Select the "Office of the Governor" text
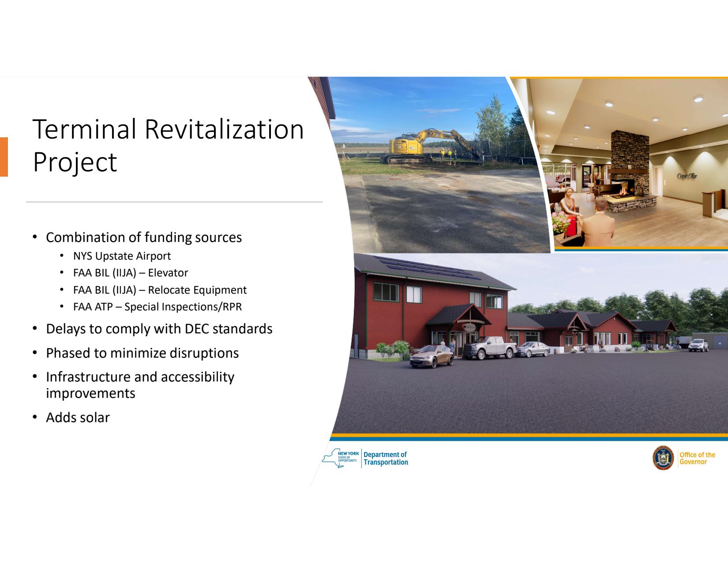 697,458
